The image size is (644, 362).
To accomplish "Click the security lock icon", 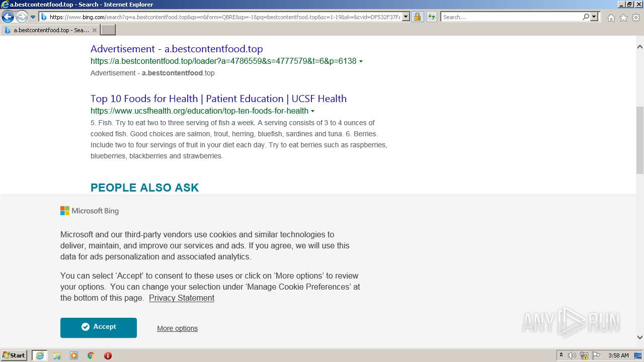I will [x=417, y=17].
